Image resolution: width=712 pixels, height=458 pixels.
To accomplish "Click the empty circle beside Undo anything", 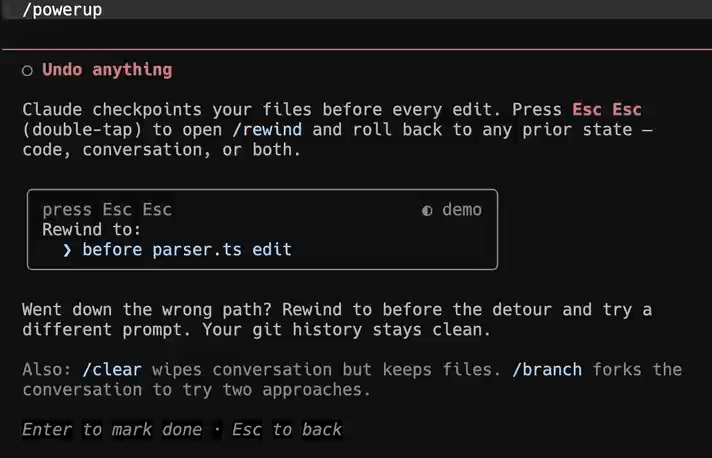I will tap(27, 71).
